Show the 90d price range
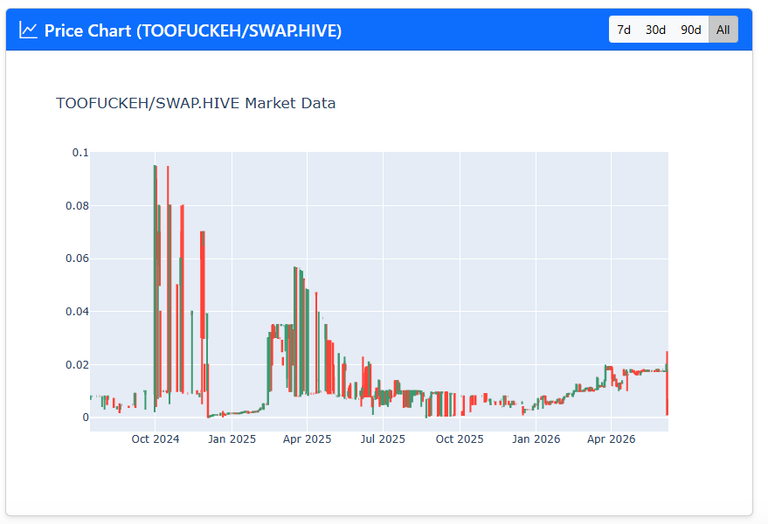The image size is (768, 524). tap(691, 30)
